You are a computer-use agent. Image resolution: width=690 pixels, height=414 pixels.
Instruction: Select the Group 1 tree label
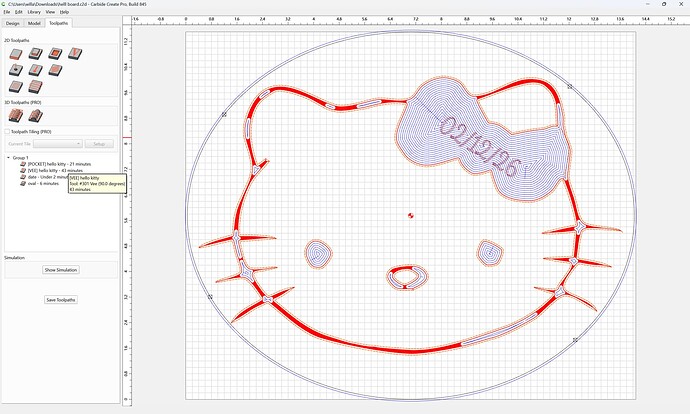point(20,158)
